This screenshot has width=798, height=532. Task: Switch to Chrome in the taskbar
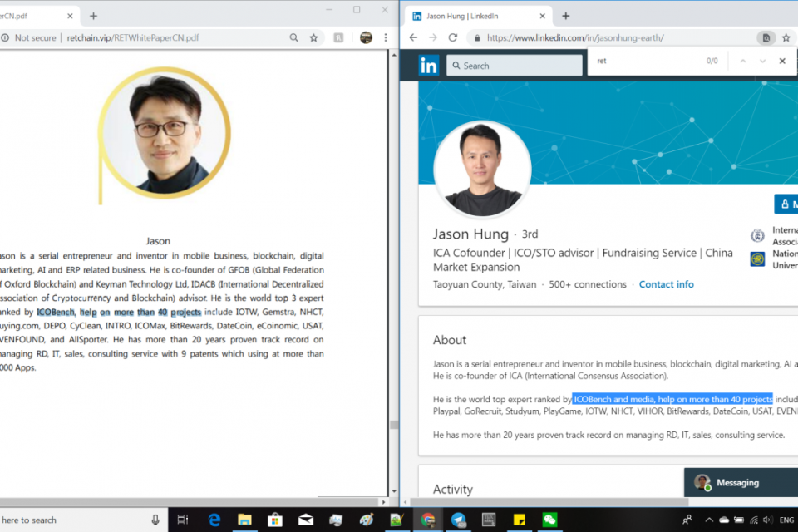(427, 520)
